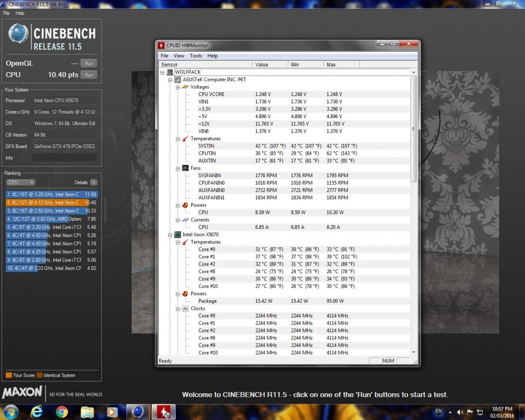Select the +12V voltage row

284,124
